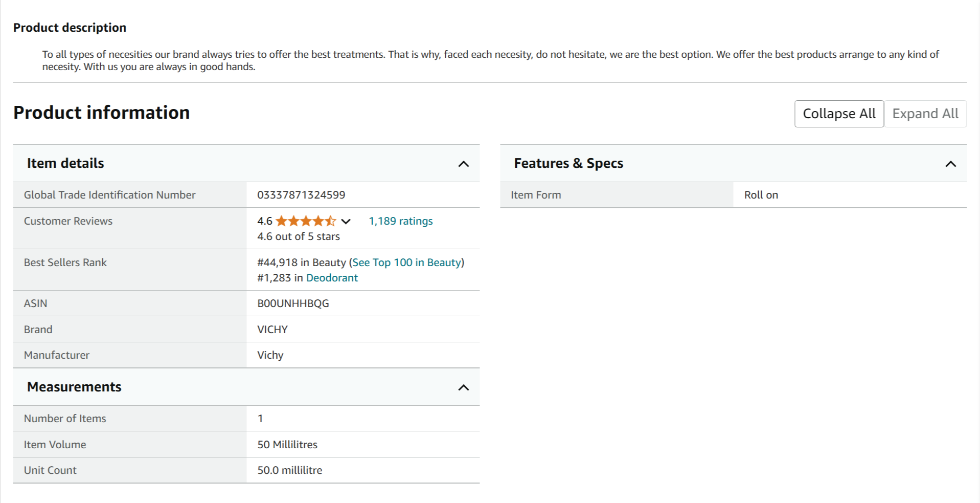The height and width of the screenshot is (503, 980).
Task: Open the 1,189 ratings link
Action: click(x=400, y=221)
